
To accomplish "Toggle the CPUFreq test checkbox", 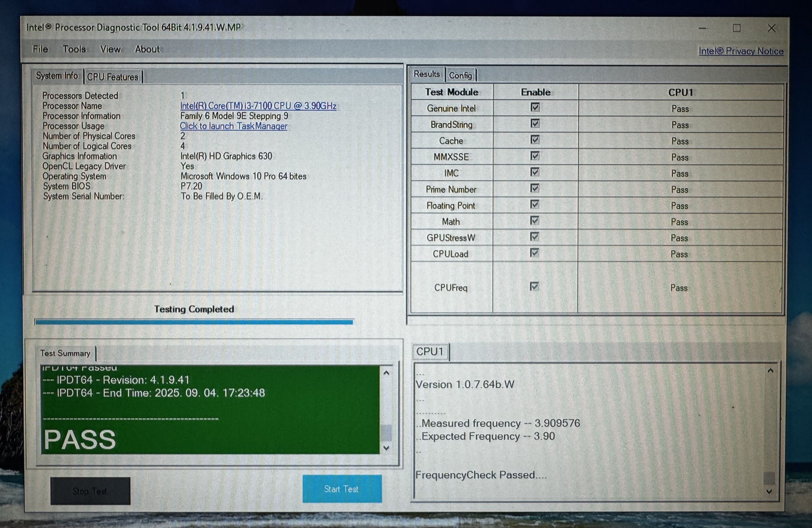I will [534, 286].
